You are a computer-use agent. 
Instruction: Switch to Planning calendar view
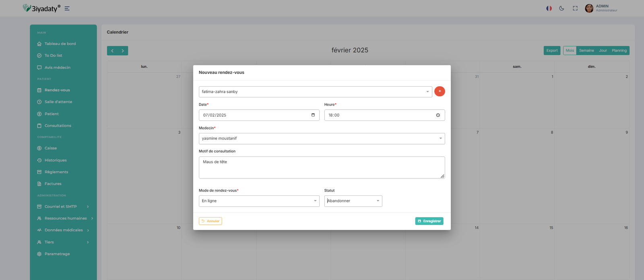[619, 51]
